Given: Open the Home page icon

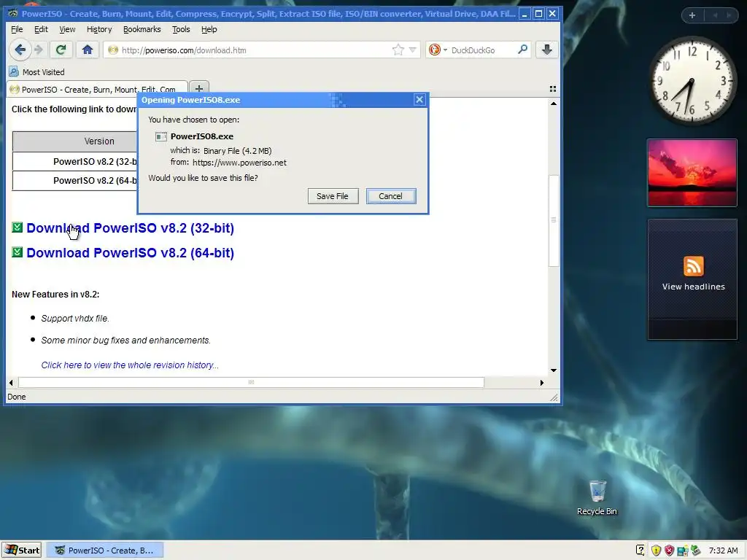Looking at the screenshot, I should pyautogui.click(x=88, y=50).
